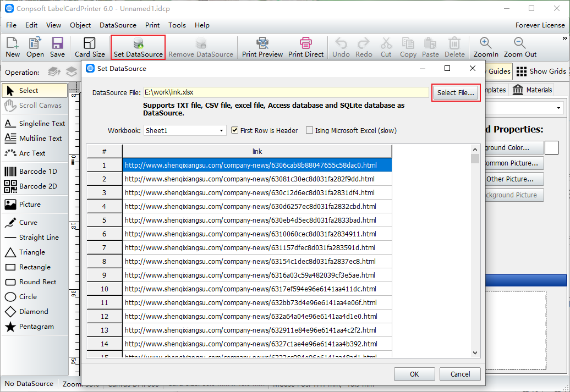Select the Barcode 2D tool
Image resolution: width=570 pixels, height=392 pixels.
tap(35, 186)
